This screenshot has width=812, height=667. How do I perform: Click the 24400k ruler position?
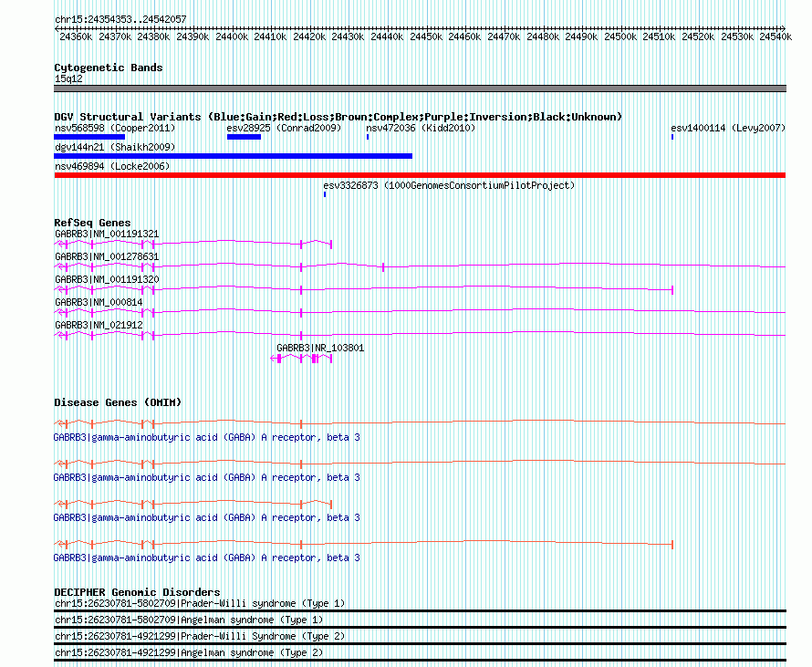[232, 36]
